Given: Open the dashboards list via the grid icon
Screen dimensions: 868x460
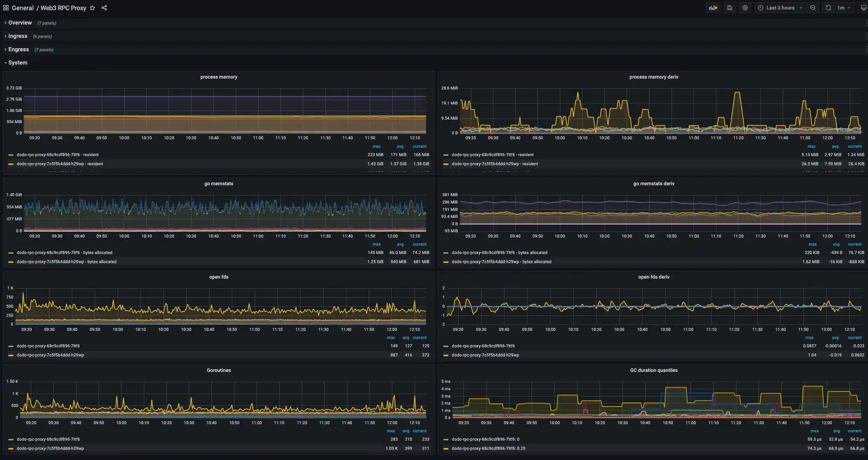Looking at the screenshot, I should pos(6,7).
